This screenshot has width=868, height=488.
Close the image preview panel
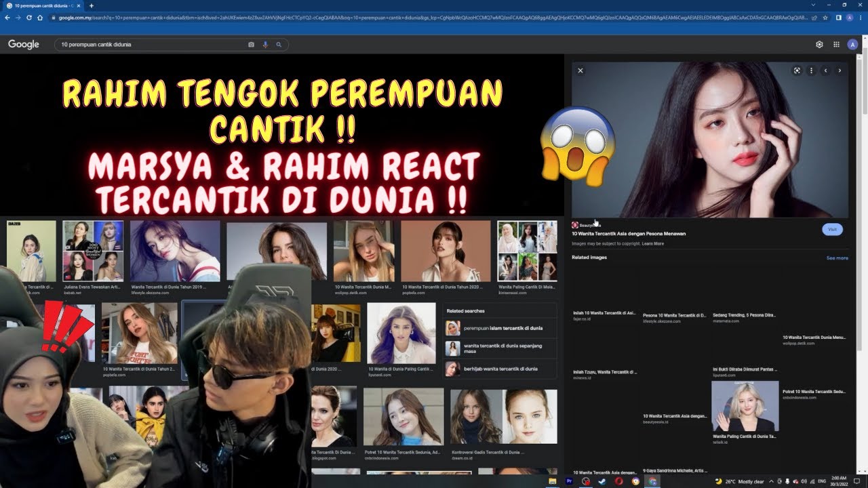(580, 70)
